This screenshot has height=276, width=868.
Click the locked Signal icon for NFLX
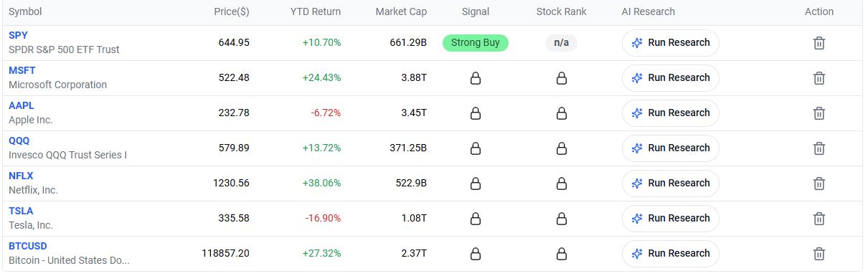pyautogui.click(x=475, y=184)
